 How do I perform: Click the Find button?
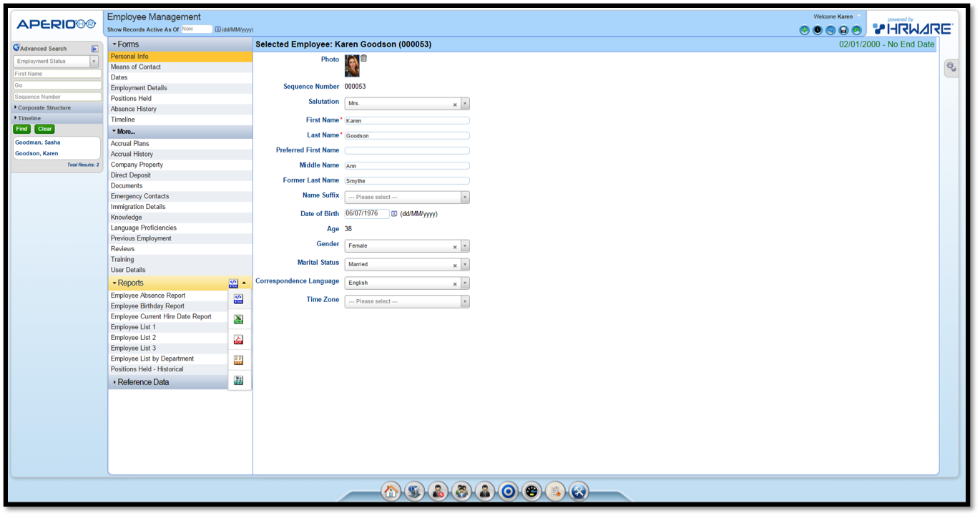coord(21,129)
